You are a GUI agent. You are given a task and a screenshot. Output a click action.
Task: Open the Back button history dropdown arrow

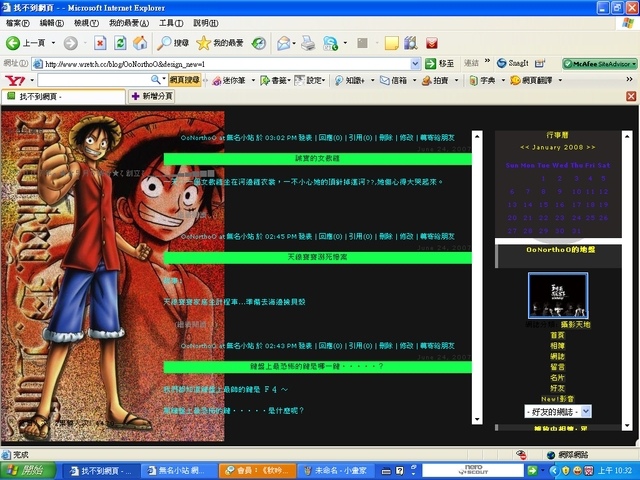53,43
